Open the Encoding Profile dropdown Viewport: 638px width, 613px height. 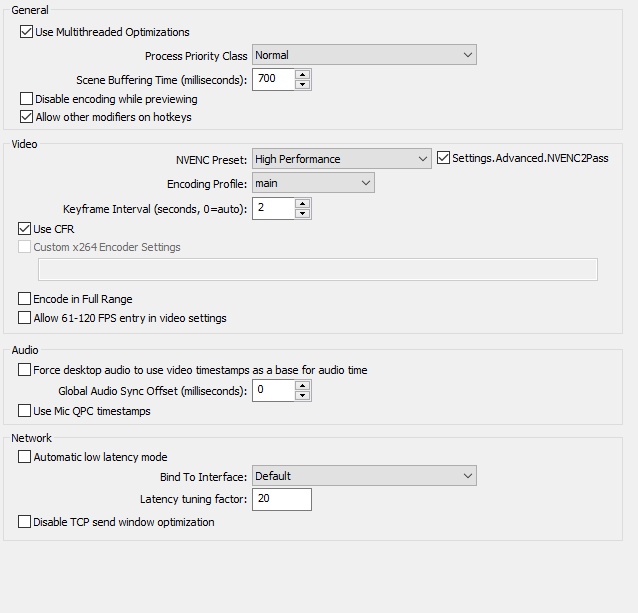click(x=313, y=183)
